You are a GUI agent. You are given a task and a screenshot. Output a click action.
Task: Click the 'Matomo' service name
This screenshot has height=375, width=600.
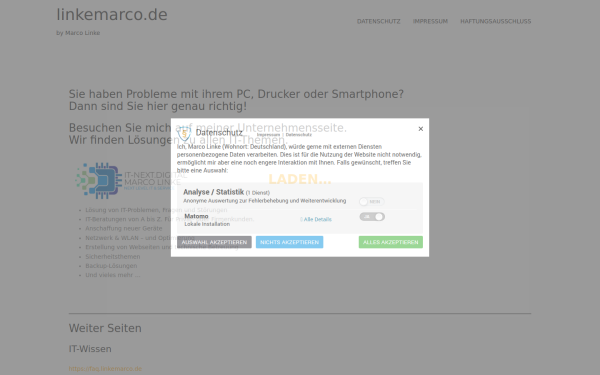point(196,216)
